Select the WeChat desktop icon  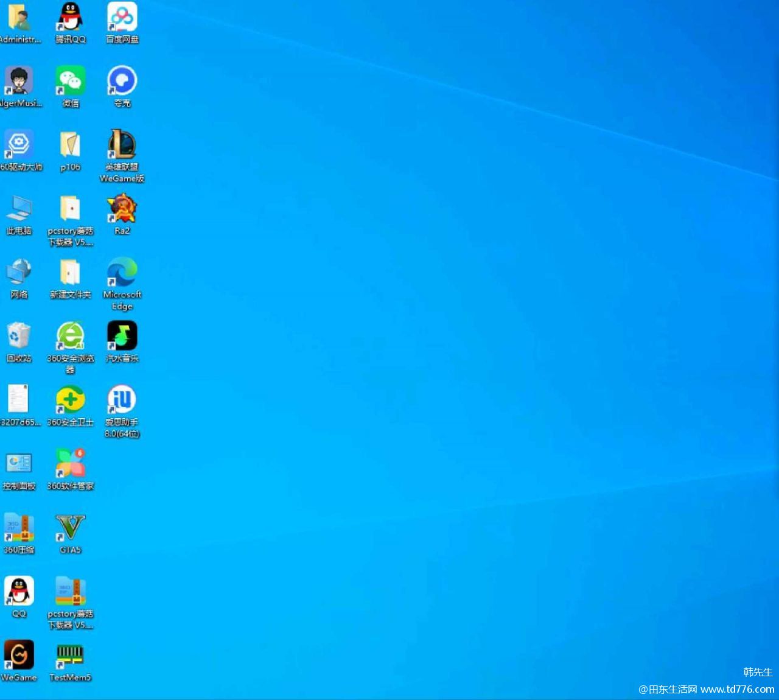pos(71,81)
